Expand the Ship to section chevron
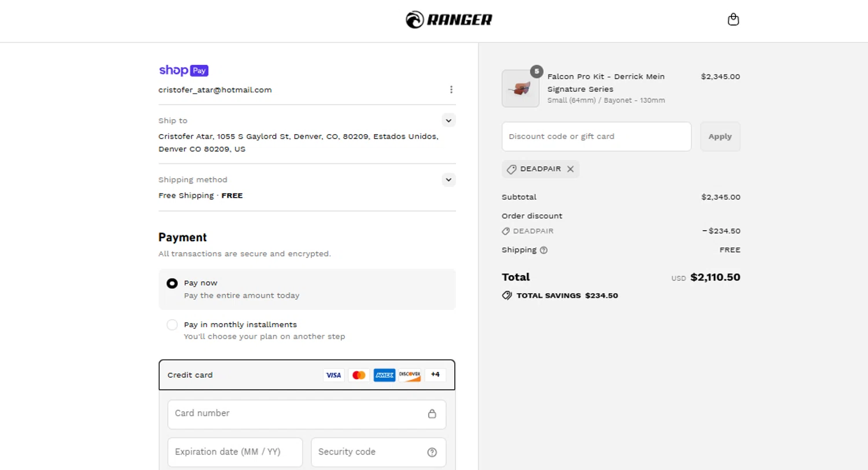This screenshot has width=868, height=470. pos(448,120)
